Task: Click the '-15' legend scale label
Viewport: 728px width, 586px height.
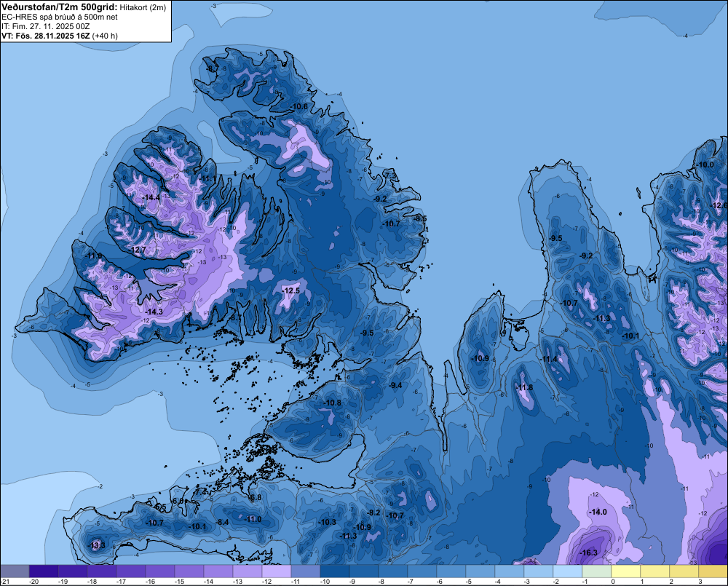Action: (x=179, y=582)
